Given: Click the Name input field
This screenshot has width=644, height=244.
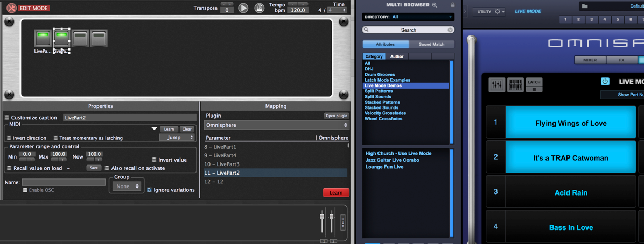Looking at the screenshot, I should [64, 182].
